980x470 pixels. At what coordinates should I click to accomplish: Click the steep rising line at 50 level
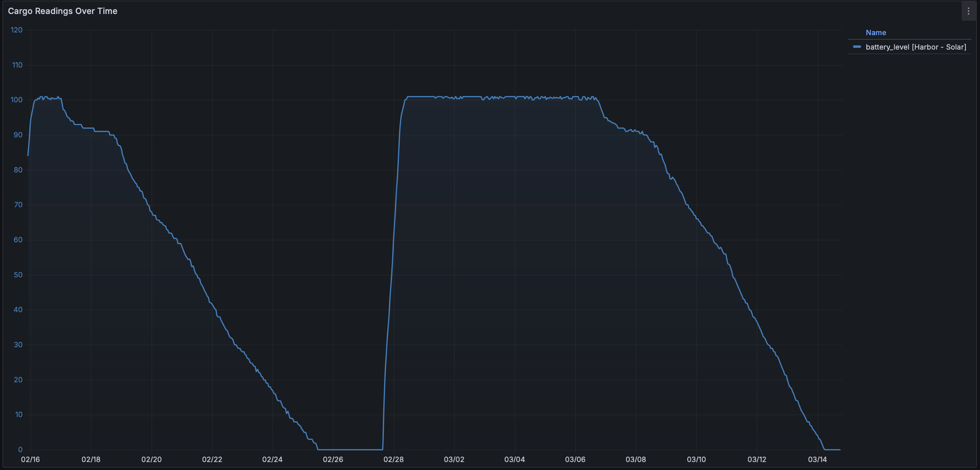pyautogui.click(x=392, y=275)
